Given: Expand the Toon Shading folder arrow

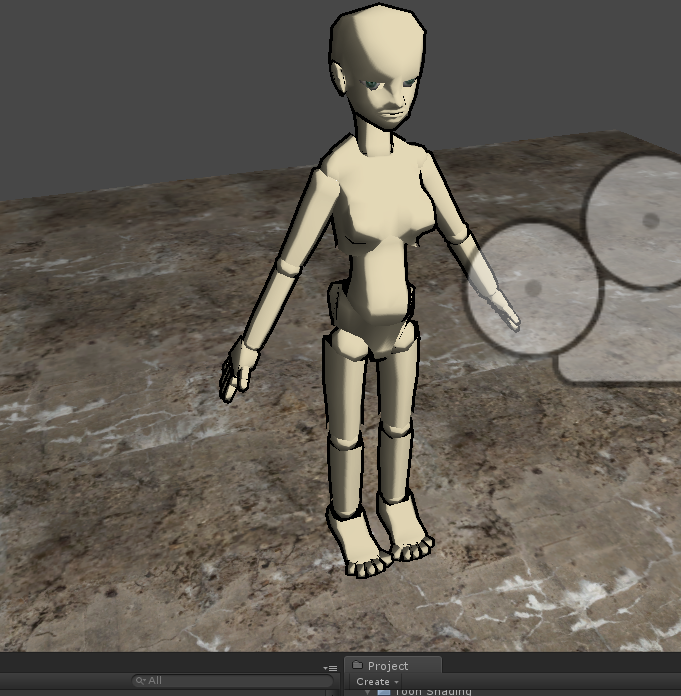Looking at the screenshot, I should pos(367,691).
